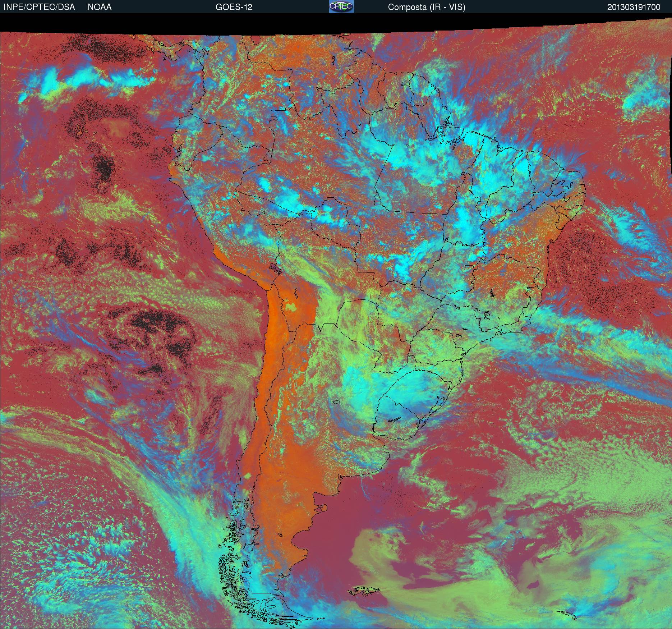Click the GOES-12 satellite label
Image resolution: width=672 pixels, height=629 pixels.
coord(234,7)
